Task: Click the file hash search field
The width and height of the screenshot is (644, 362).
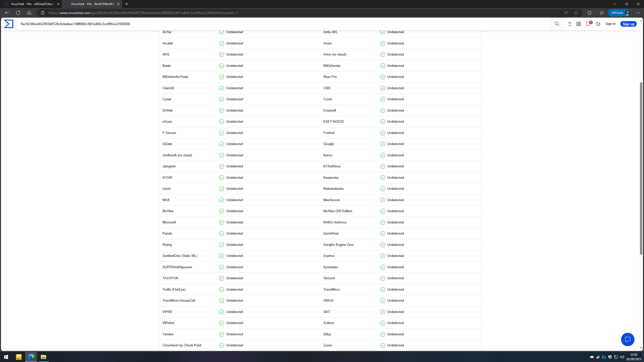Action: pyautogui.click(x=283, y=24)
